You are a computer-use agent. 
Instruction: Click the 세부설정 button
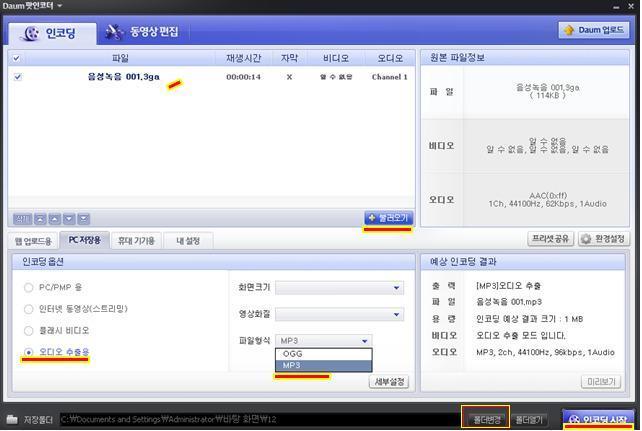click(x=389, y=382)
